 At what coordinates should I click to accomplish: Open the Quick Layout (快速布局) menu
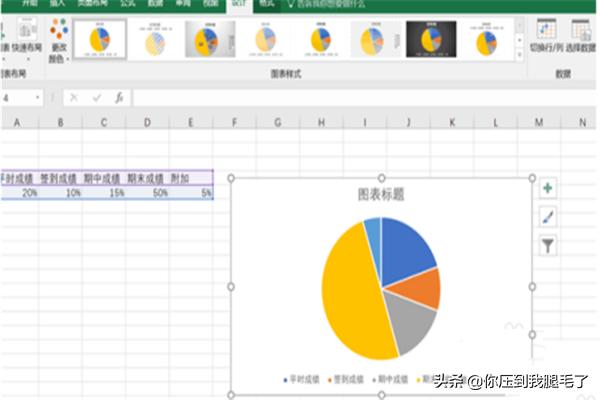click(27, 38)
